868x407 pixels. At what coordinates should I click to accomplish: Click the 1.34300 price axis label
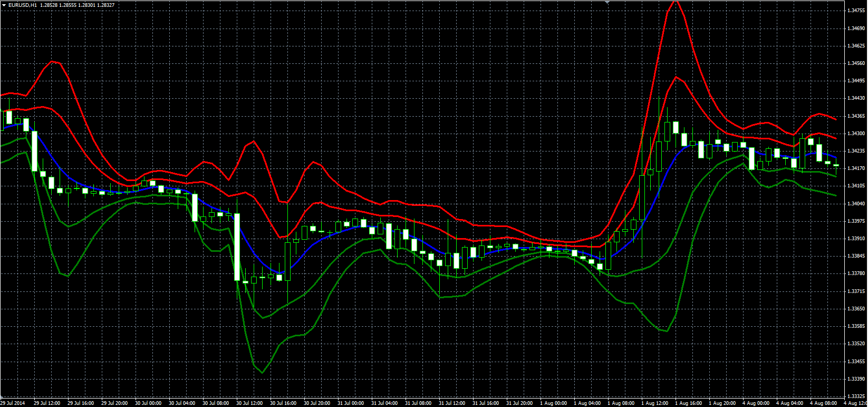coord(856,134)
